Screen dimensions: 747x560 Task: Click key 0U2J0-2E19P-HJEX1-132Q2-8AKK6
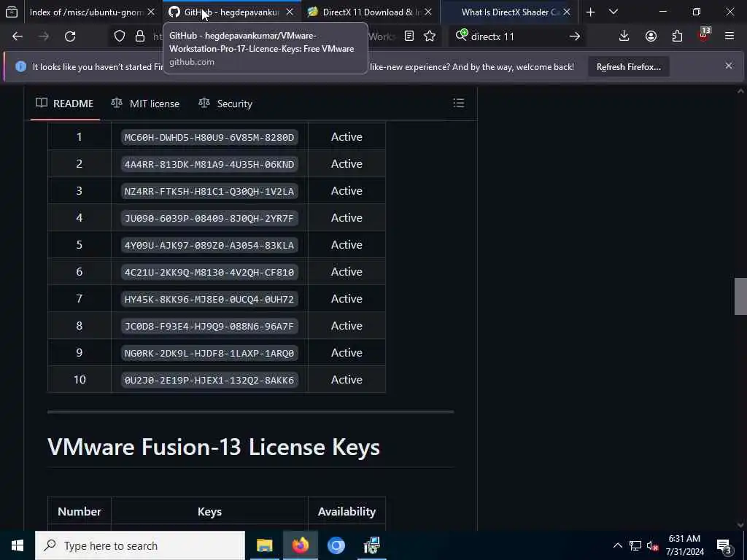click(209, 380)
